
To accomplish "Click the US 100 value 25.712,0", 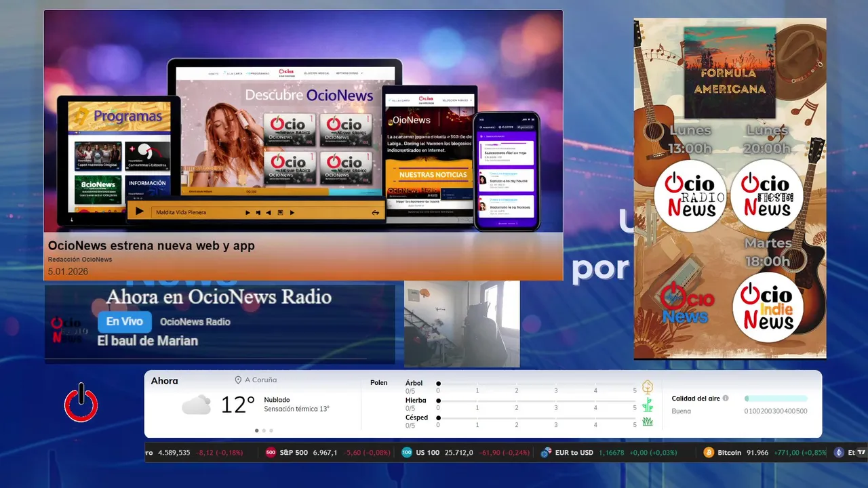I will pyautogui.click(x=459, y=452).
